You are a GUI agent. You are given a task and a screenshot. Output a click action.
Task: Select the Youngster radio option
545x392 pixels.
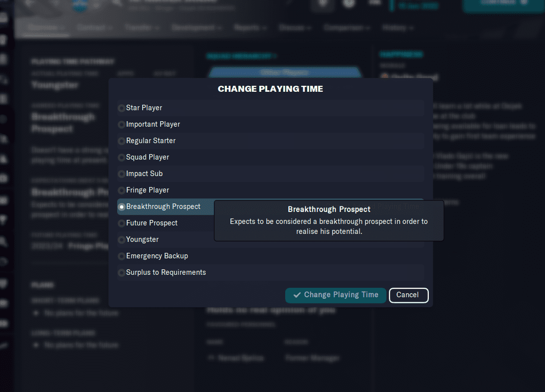coord(121,240)
